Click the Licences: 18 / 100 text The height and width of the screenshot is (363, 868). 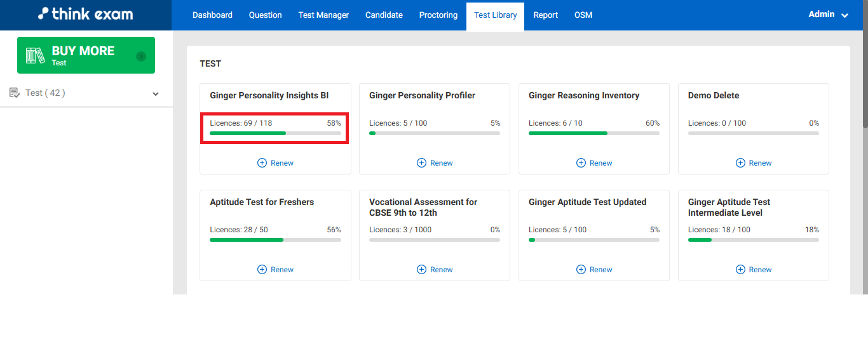point(719,230)
